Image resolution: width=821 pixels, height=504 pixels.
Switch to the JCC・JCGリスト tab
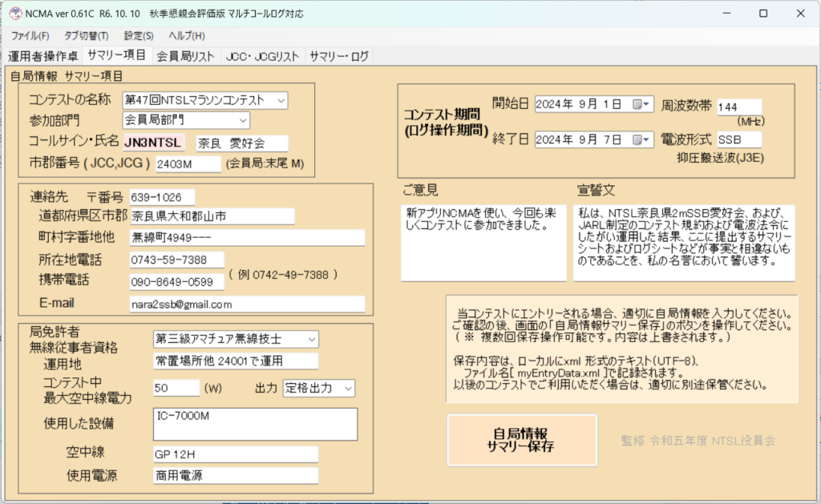262,56
